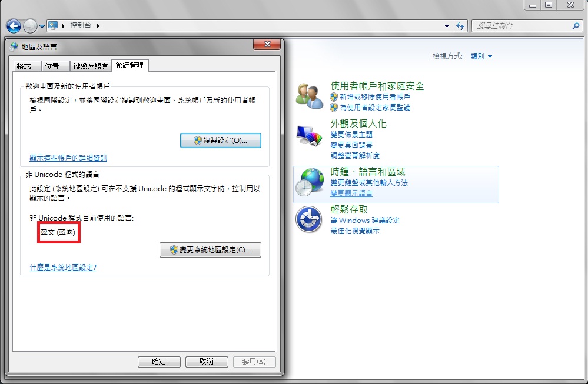
Task: Select the 系統管理 tab
Action: pyautogui.click(x=130, y=65)
